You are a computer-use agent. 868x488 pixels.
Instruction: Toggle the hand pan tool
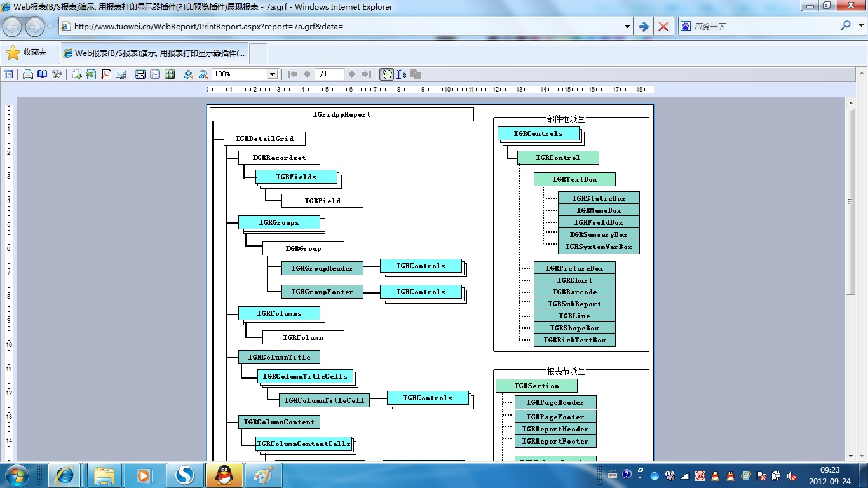tap(386, 74)
